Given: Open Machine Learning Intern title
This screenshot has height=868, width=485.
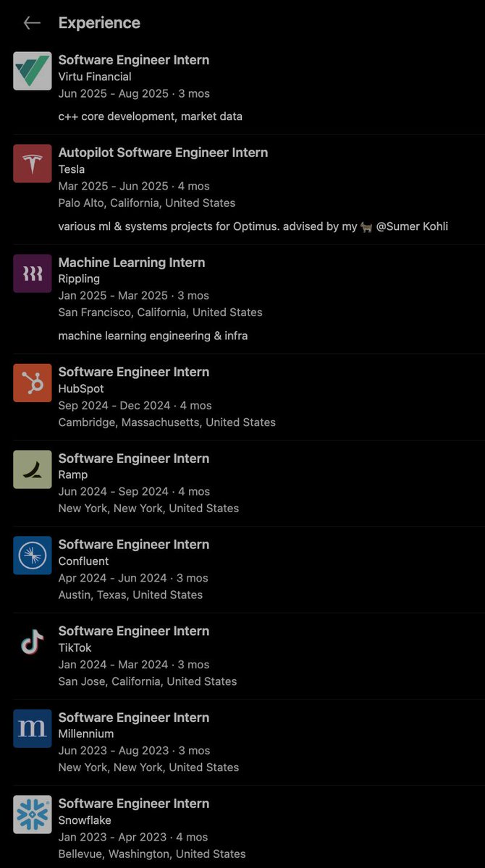Looking at the screenshot, I should pos(132,263).
